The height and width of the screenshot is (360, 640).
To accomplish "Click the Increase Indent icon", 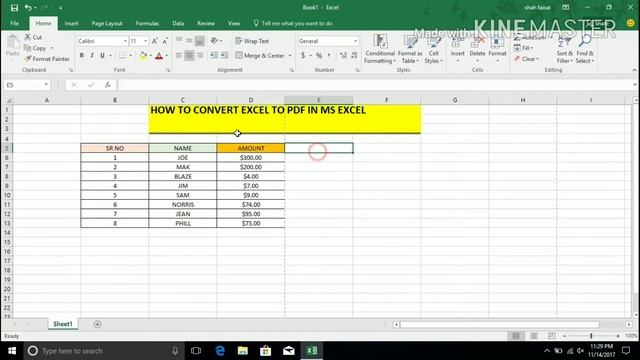I will click(224, 55).
